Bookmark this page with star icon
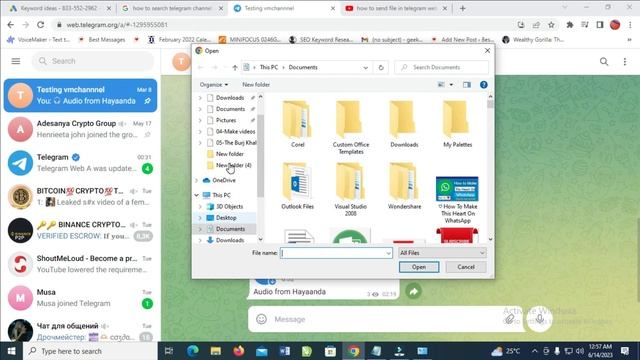The width and height of the screenshot is (640, 360). coord(551,25)
